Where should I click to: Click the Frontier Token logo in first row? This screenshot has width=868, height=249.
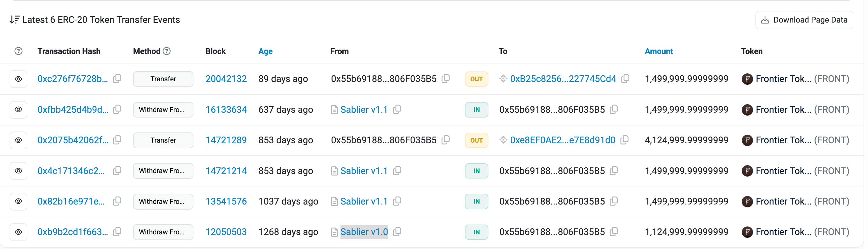[x=747, y=79]
